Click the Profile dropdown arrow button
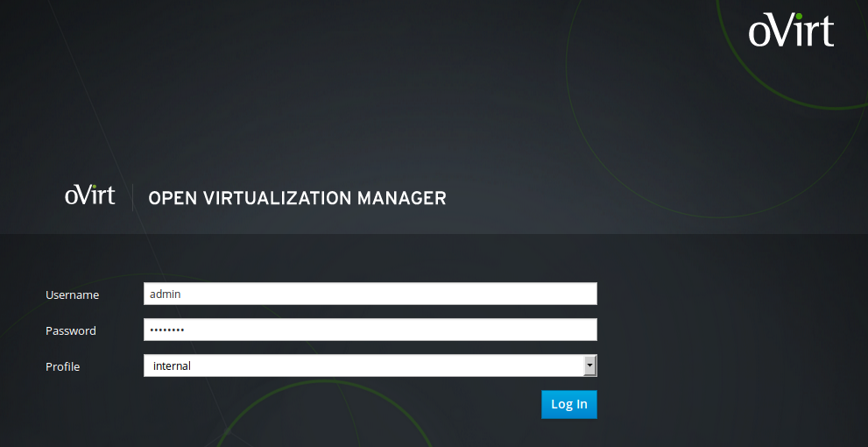Screen dimensions: 868x447 pos(590,365)
